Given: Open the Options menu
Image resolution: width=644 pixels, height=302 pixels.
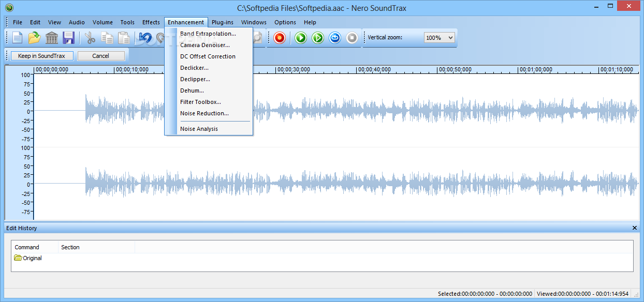Looking at the screenshot, I should [x=285, y=22].
